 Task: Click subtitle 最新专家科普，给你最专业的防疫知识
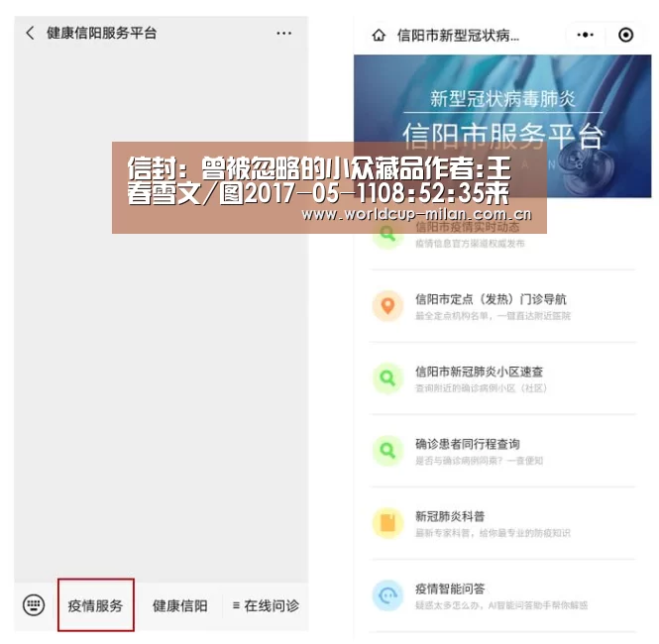click(x=493, y=533)
